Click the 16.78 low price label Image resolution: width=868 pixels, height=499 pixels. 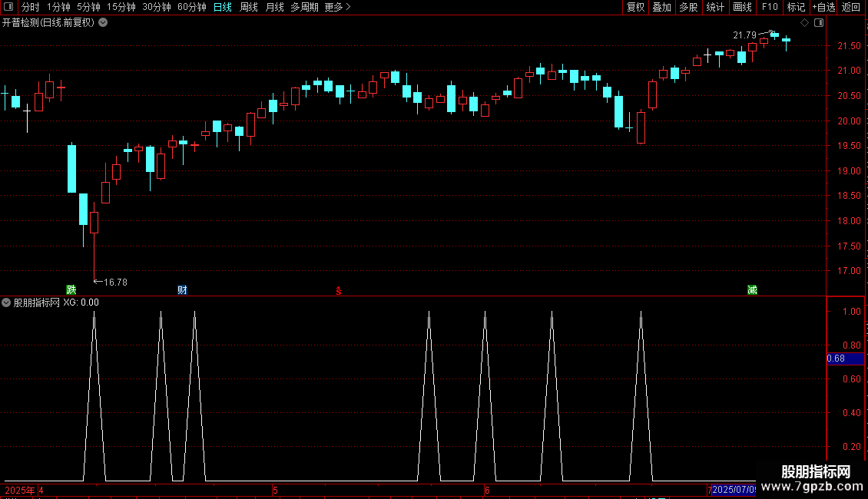tap(115, 283)
